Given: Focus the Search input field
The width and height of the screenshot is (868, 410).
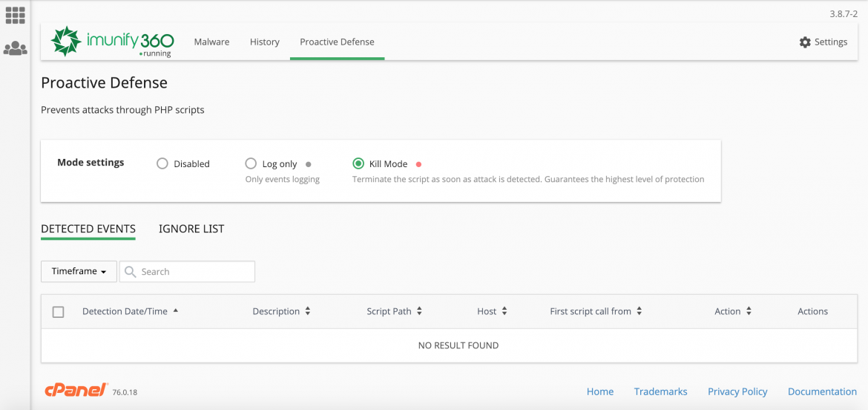Looking at the screenshot, I should pyautogui.click(x=194, y=272).
